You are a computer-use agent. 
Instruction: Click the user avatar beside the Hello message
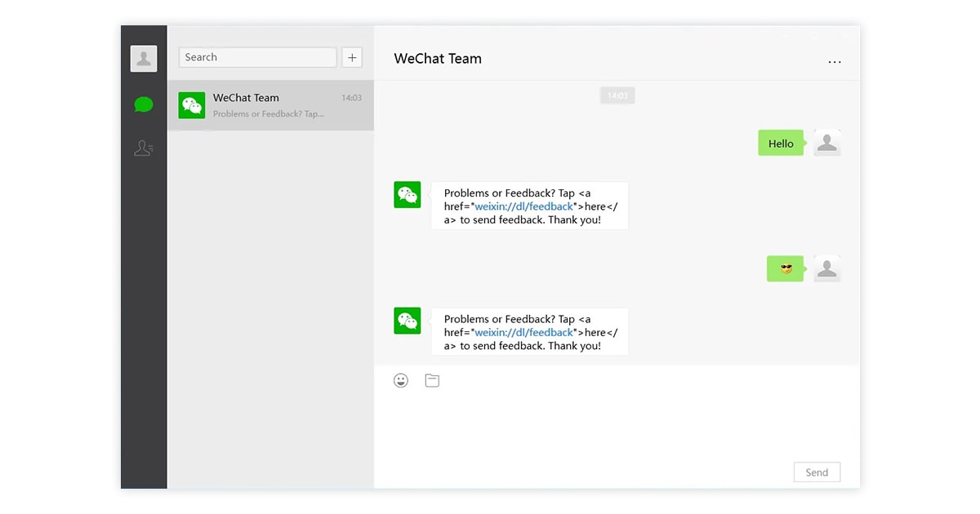(827, 143)
